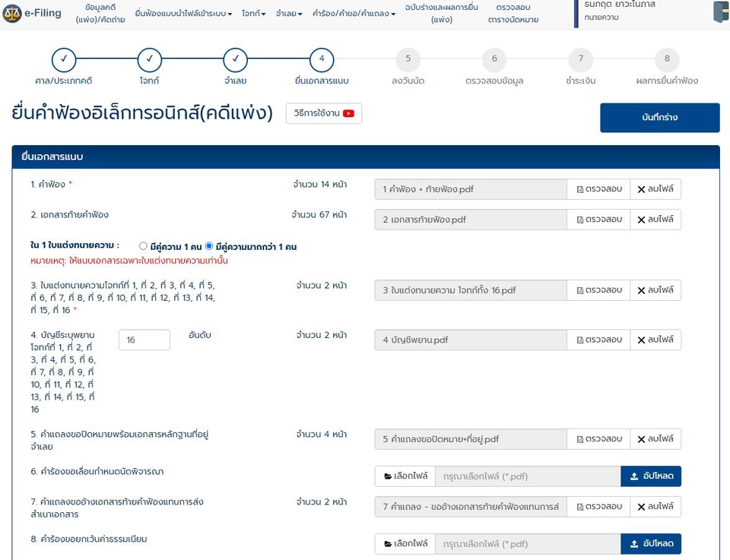Open ตรวจสอบตารางนัดหมาย menu item
730x560 pixels.
(513, 13)
